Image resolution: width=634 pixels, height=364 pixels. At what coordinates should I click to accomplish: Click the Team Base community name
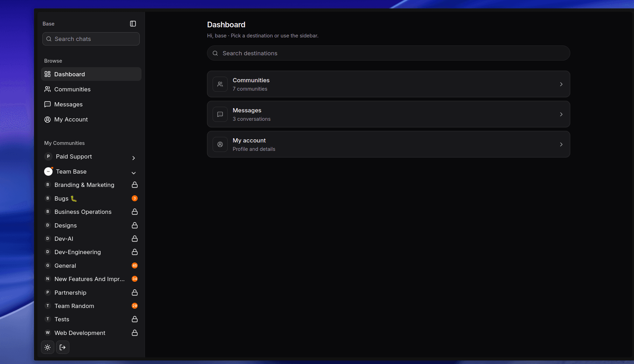71,171
